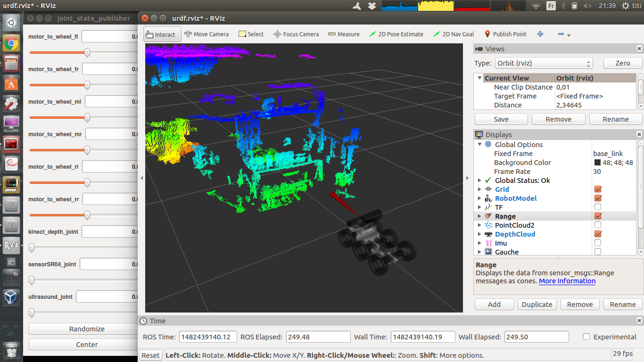Screen dimensions: 644x362
Task: Click the Randomize button
Action: pos(87,329)
